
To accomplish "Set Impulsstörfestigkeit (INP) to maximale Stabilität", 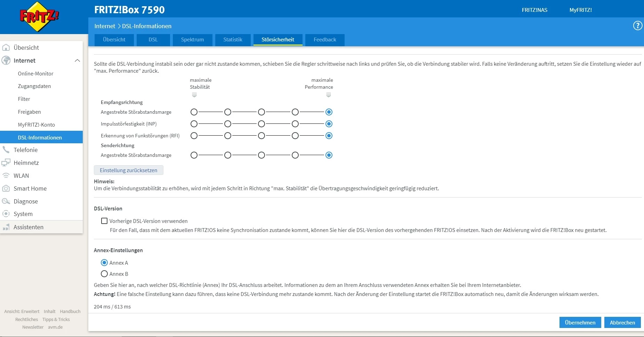I will point(194,124).
